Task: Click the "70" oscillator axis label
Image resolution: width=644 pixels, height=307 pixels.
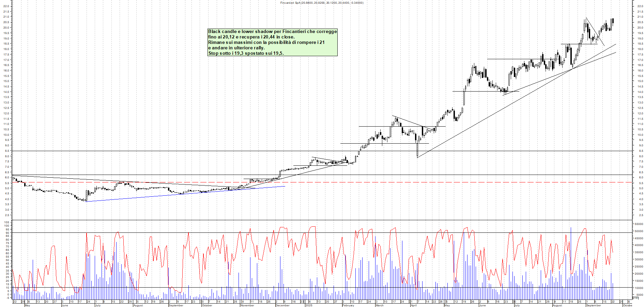Action: pos(7,246)
